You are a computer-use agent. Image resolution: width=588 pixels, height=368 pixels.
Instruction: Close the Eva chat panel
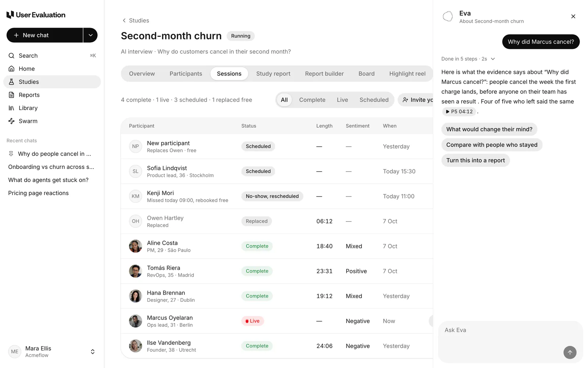click(573, 16)
